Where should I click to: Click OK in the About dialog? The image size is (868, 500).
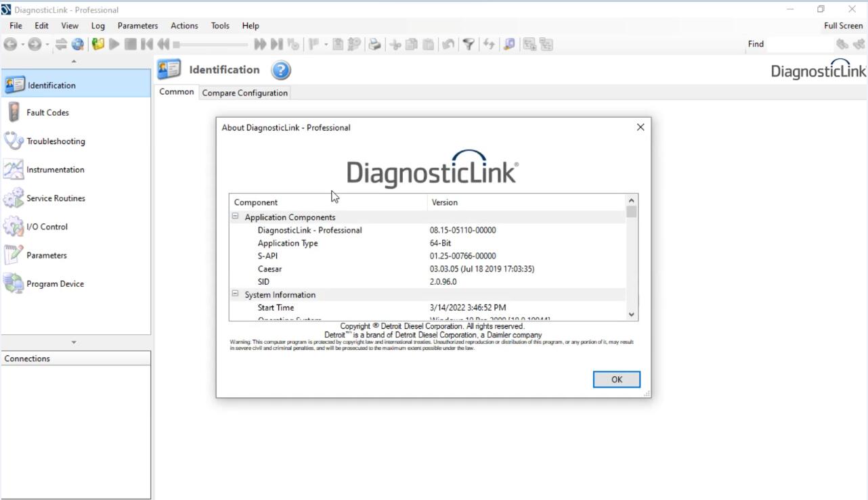coord(616,380)
